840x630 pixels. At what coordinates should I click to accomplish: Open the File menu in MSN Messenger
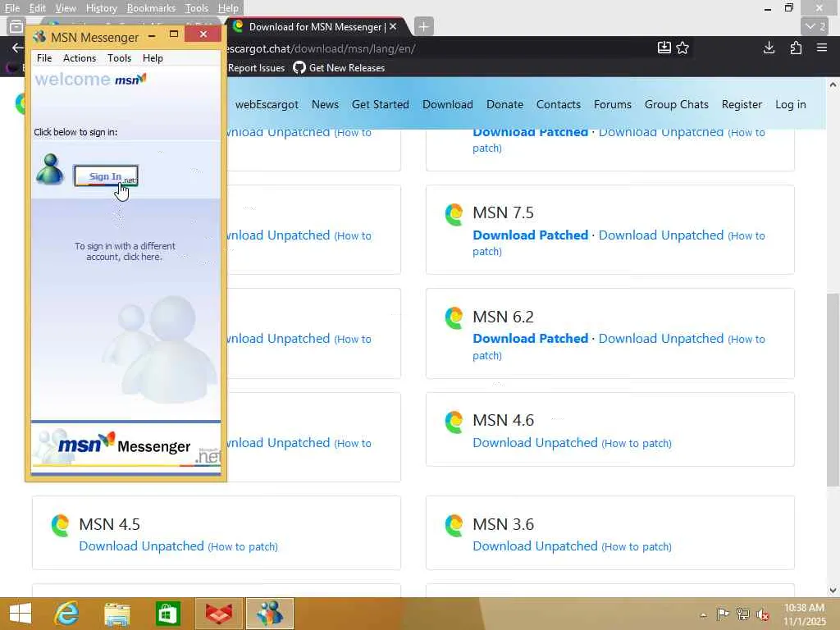pyautogui.click(x=44, y=58)
